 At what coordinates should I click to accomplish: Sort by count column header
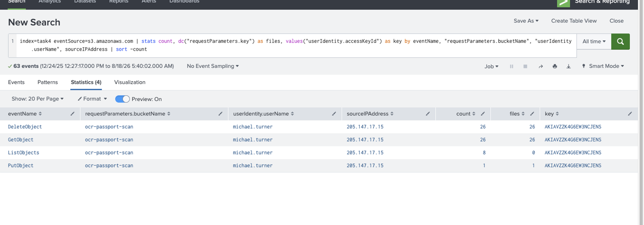466,114
